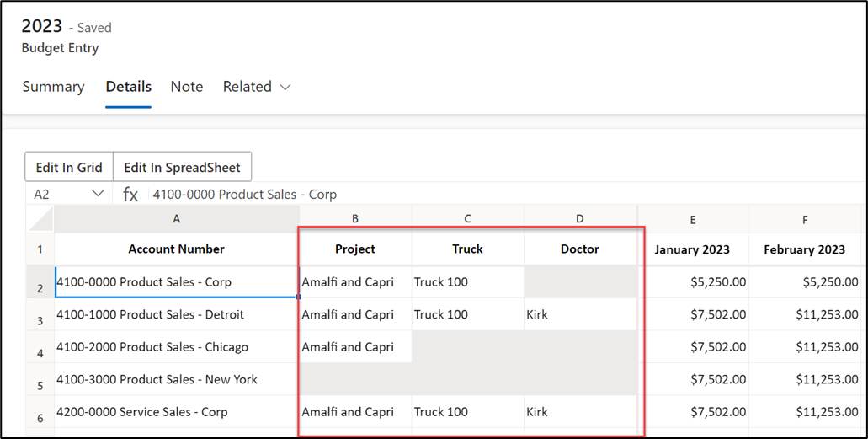Screen dimensions: 868x439
Task: Click the Kirk cell in row 3
Action: coord(580,314)
